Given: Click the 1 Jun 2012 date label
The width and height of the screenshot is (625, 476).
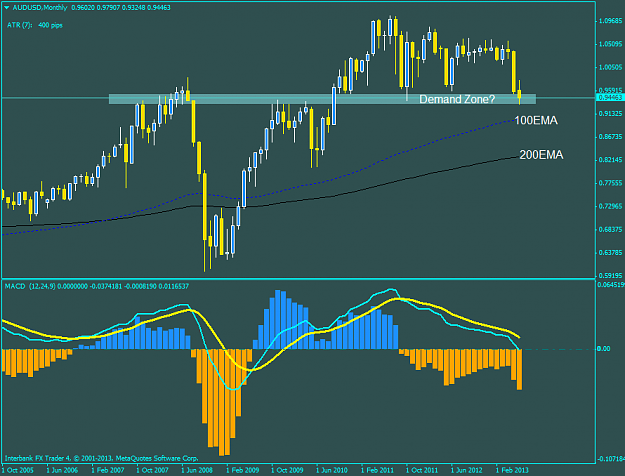Looking at the screenshot, I should tap(468, 470).
